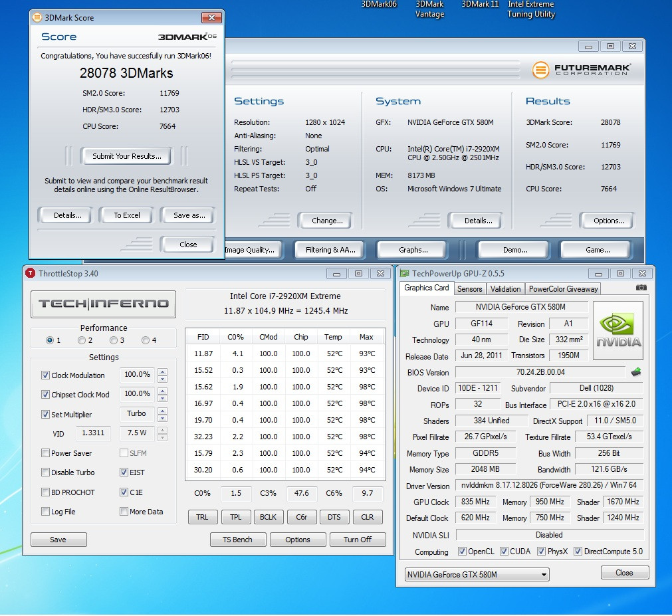Viewport: 672px width, 616px height.
Task: Enable the Log File checkbox
Action: pyautogui.click(x=45, y=512)
